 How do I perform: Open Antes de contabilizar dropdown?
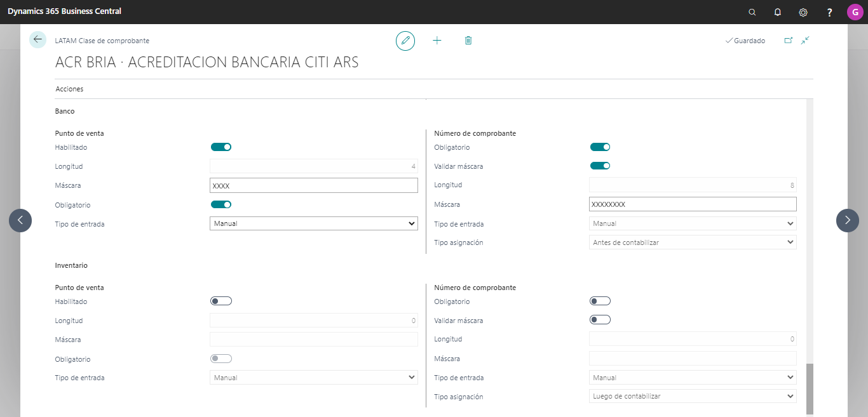[x=693, y=242]
